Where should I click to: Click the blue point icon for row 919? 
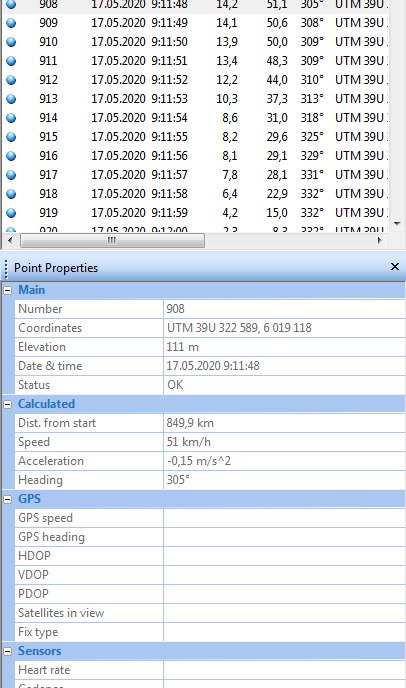11,213
